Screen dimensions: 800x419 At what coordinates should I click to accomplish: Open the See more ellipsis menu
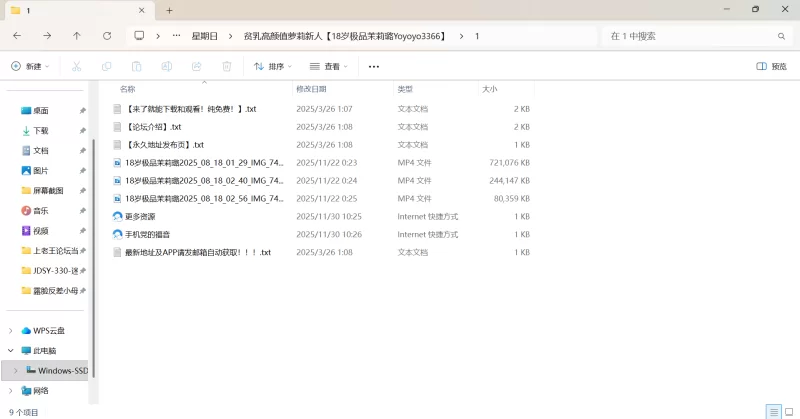coord(374,67)
